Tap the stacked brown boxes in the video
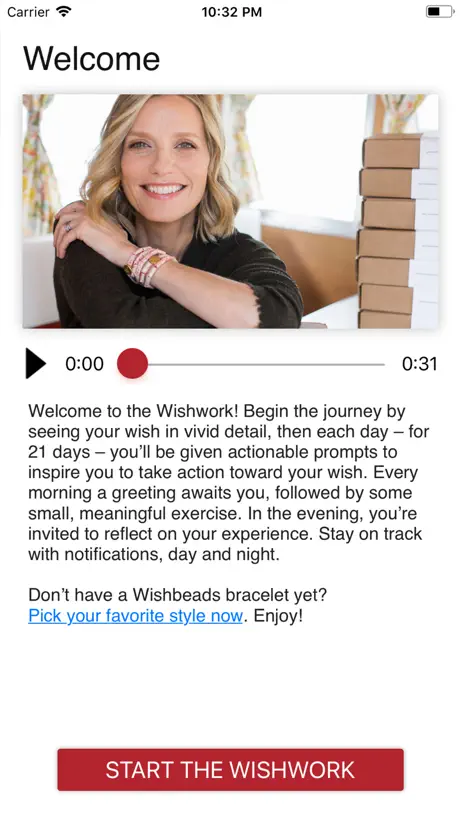The height and width of the screenshot is (818, 460). [397, 230]
